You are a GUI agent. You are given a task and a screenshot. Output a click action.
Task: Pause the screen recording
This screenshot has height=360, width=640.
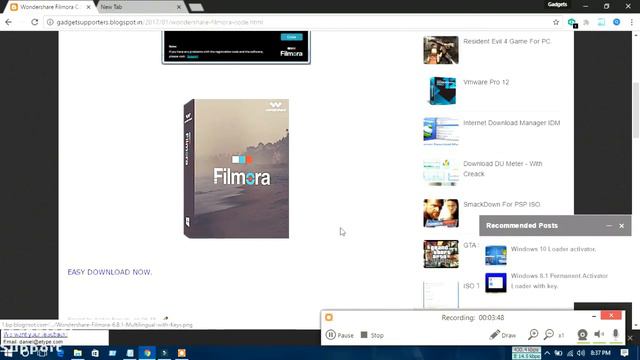point(340,335)
